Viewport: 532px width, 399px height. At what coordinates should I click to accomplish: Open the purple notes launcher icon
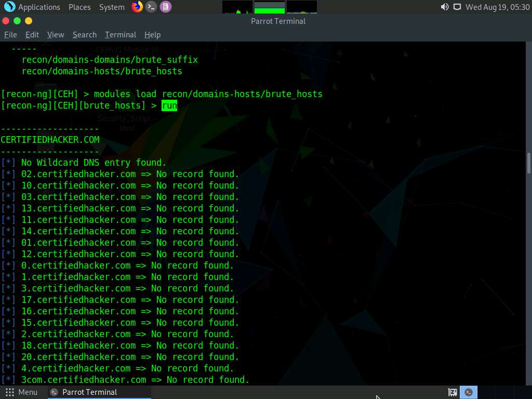click(166, 7)
